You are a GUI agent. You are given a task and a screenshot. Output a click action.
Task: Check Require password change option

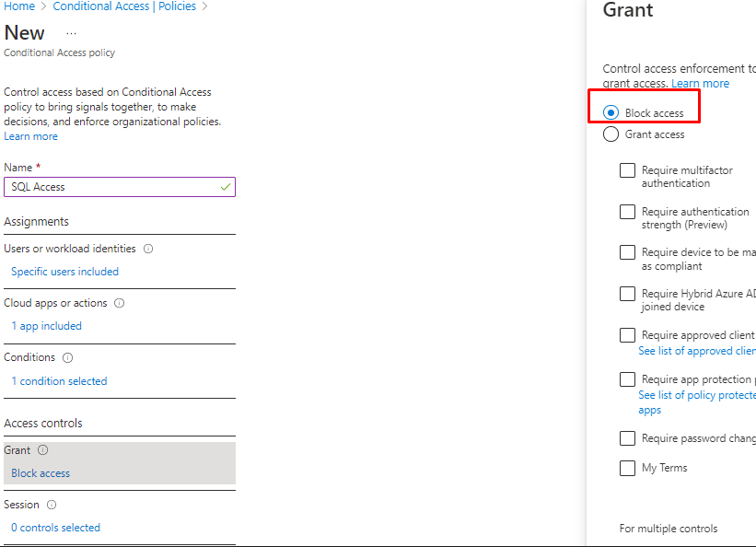[x=627, y=438]
